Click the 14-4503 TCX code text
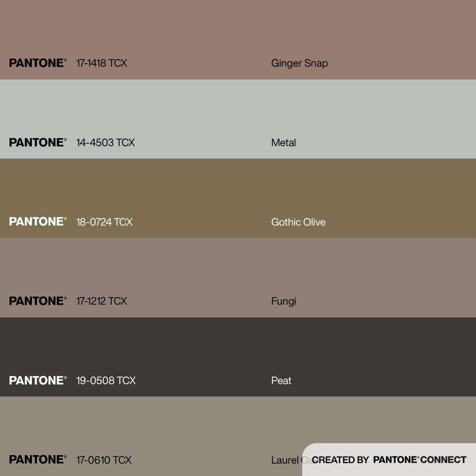Screen dimensions: 476x476 [105, 142]
